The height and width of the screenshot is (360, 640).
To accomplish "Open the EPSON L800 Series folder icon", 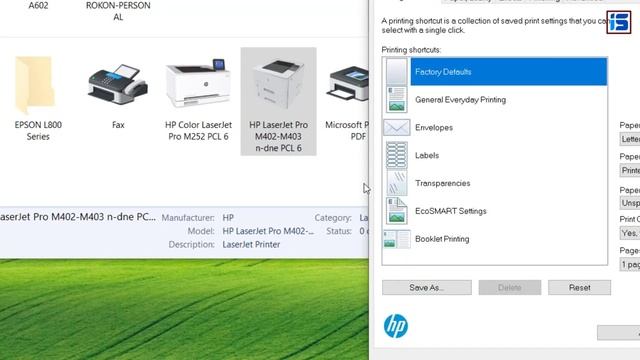I will tap(35, 85).
